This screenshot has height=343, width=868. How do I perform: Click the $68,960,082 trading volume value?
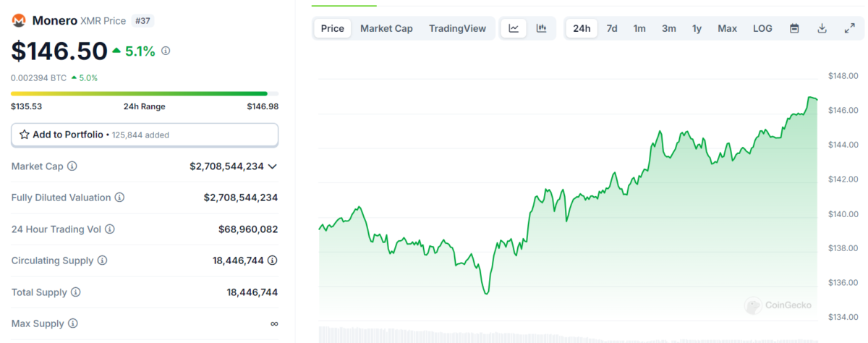coord(248,229)
